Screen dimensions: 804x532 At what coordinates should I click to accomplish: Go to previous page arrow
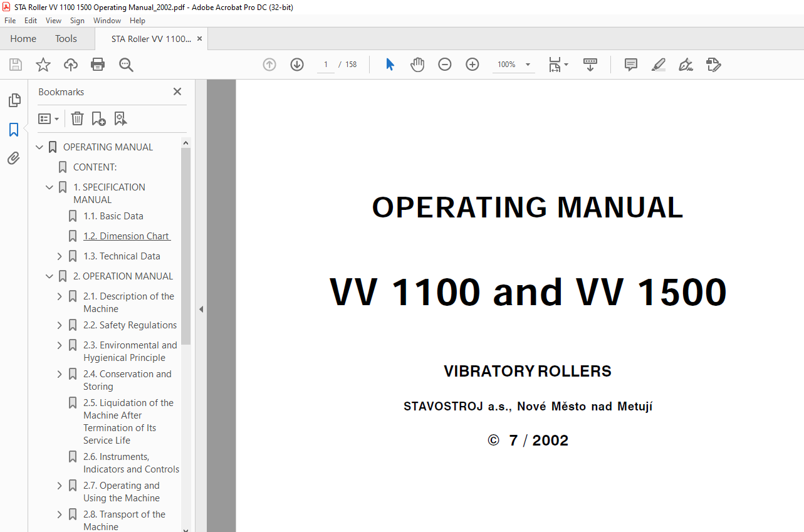(x=269, y=65)
